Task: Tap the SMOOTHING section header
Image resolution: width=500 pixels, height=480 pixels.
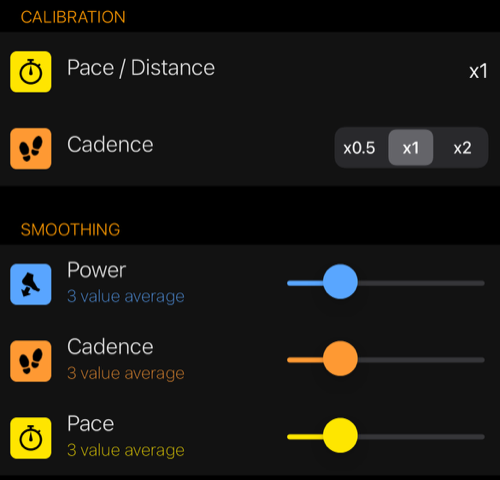Action: coord(70,230)
